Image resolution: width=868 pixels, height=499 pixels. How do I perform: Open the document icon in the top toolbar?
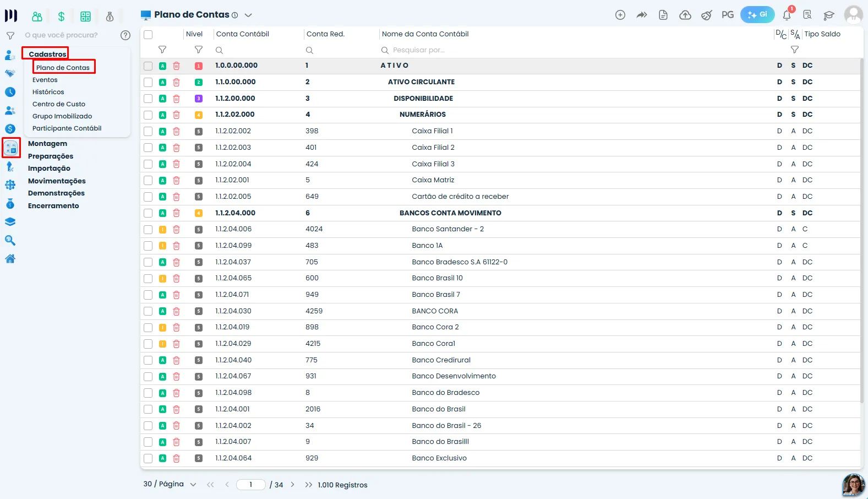click(663, 15)
